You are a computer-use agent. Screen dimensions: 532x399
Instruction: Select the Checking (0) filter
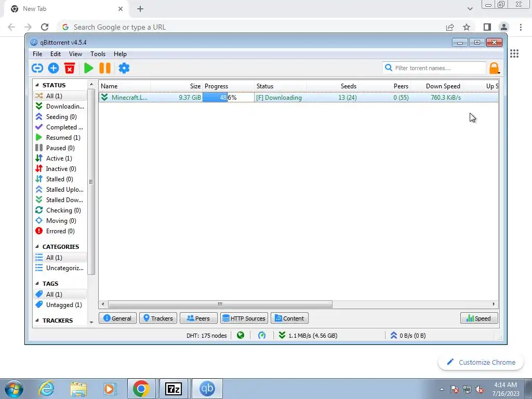[60, 210]
